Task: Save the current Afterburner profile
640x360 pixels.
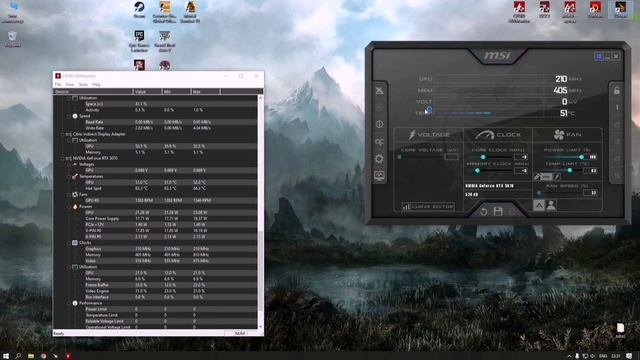Action: pos(498,211)
